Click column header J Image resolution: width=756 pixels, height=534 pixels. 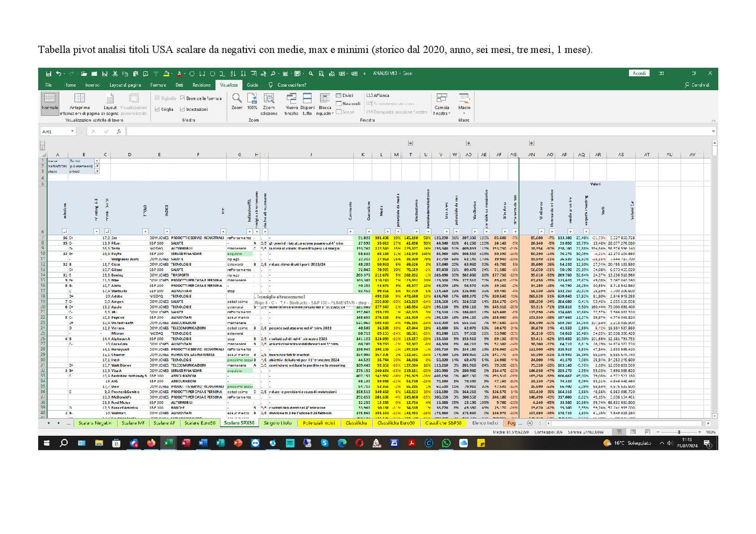[x=310, y=155]
